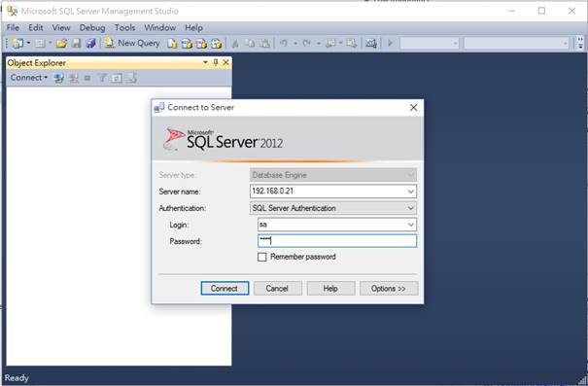
Task: Open the Server name dropdown list
Action: coord(410,192)
